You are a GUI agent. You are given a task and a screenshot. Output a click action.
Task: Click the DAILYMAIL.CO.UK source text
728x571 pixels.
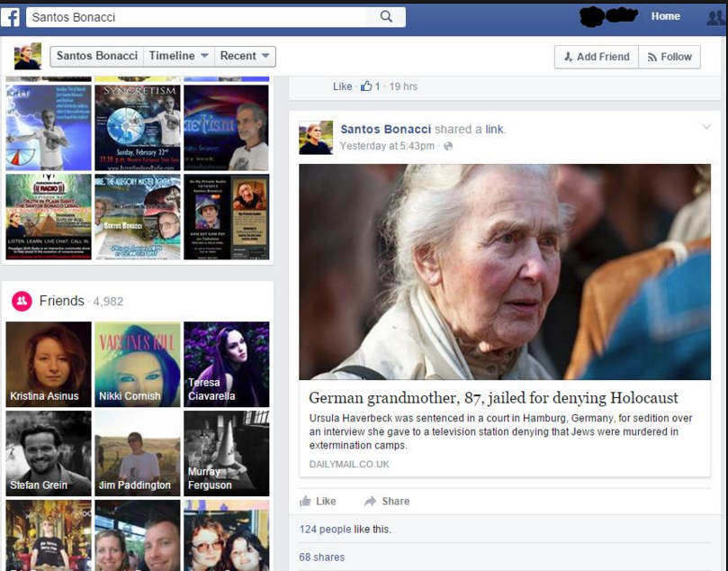pos(349,464)
